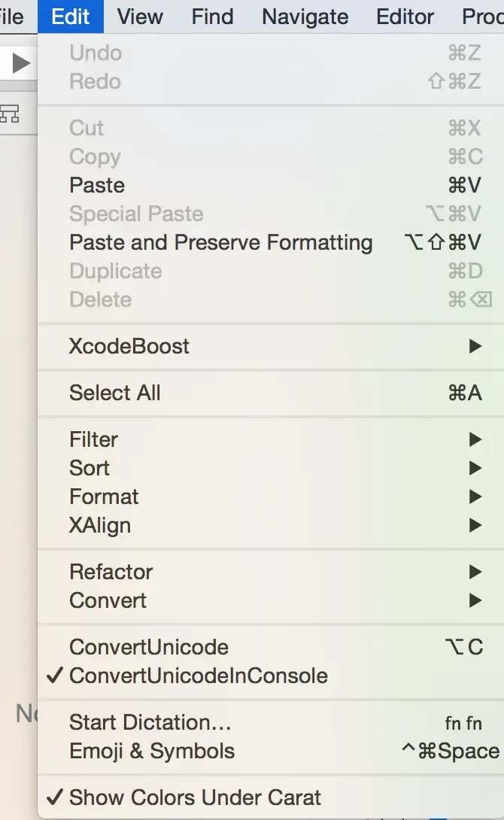This screenshot has height=820, width=504.
Task: Select Paste and Preserve Formatting
Action: click(x=220, y=242)
